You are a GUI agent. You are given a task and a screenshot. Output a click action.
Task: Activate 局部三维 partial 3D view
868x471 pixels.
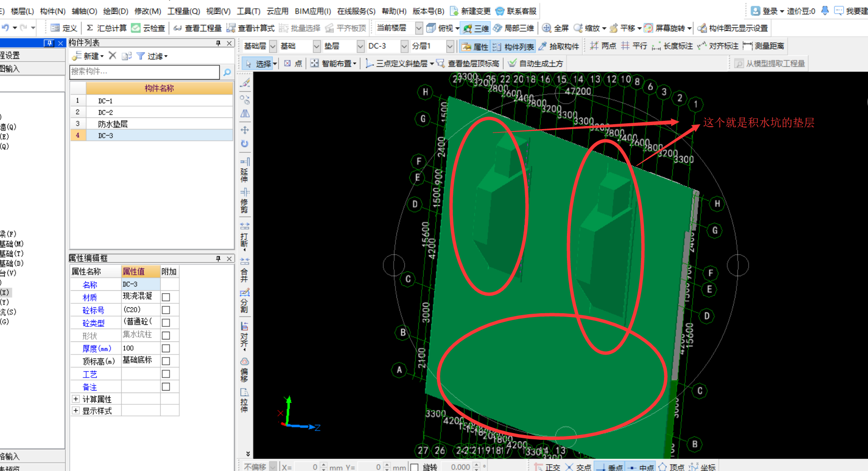pyautogui.click(x=513, y=28)
